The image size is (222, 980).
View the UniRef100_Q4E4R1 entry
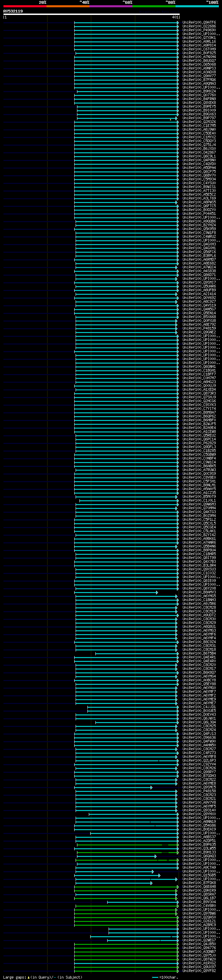point(199,657)
